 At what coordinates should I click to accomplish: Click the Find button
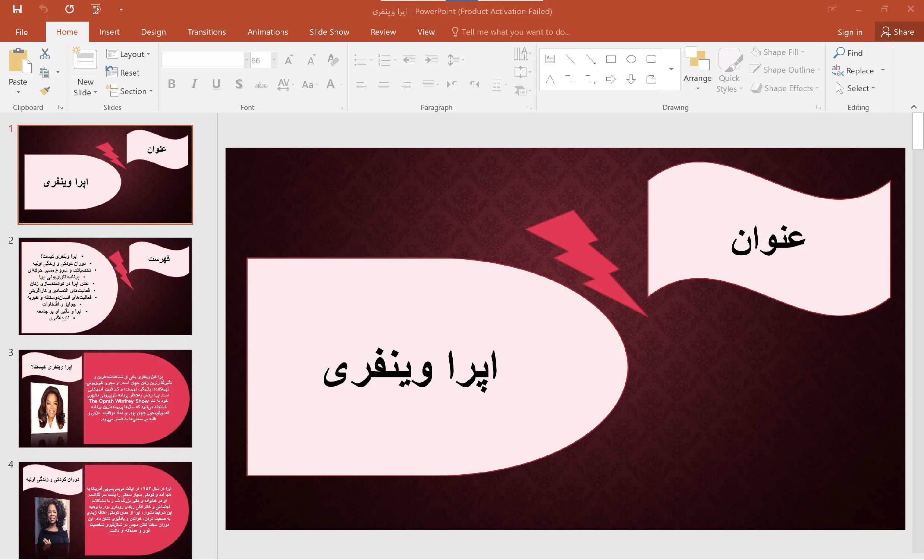tap(848, 53)
